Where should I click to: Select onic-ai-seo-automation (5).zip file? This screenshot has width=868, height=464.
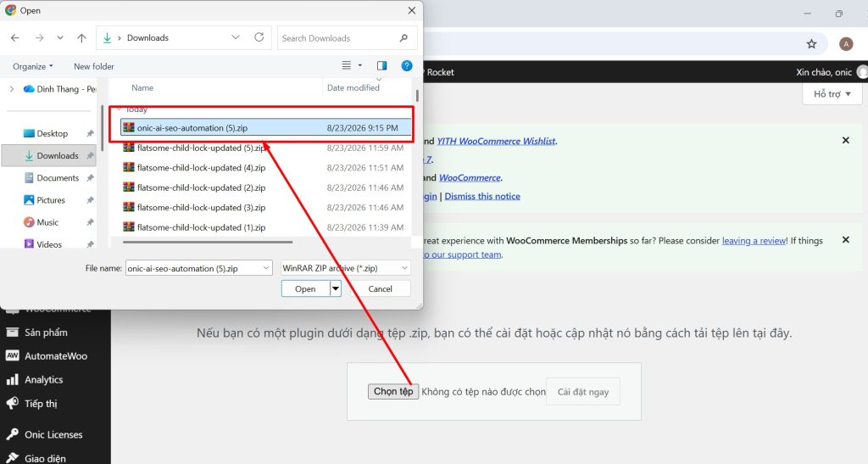[265, 128]
